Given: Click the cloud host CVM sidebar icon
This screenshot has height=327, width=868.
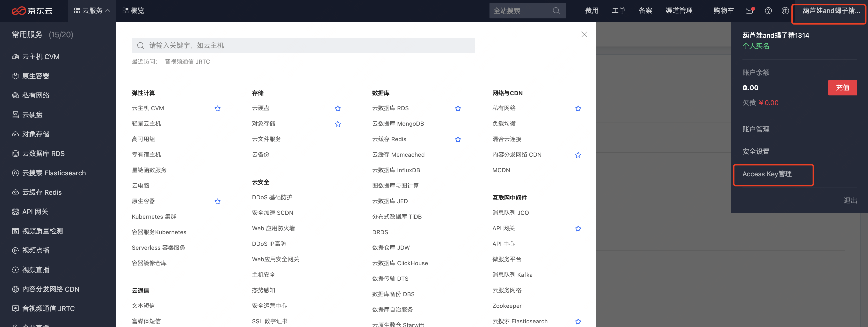Looking at the screenshot, I should pos(15,57).
